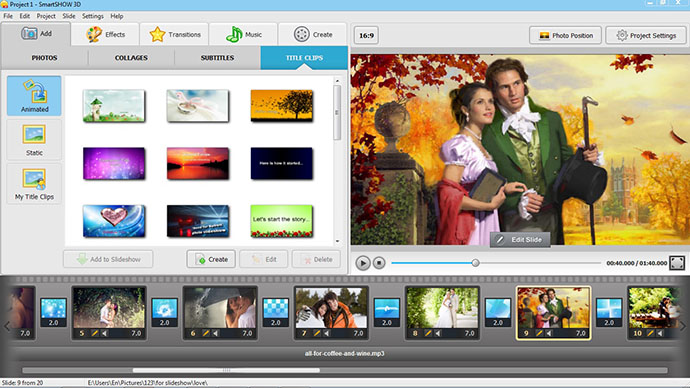Select the castle meadow title clip
This screenshot has height=388, width=690.
coord(114,106)
